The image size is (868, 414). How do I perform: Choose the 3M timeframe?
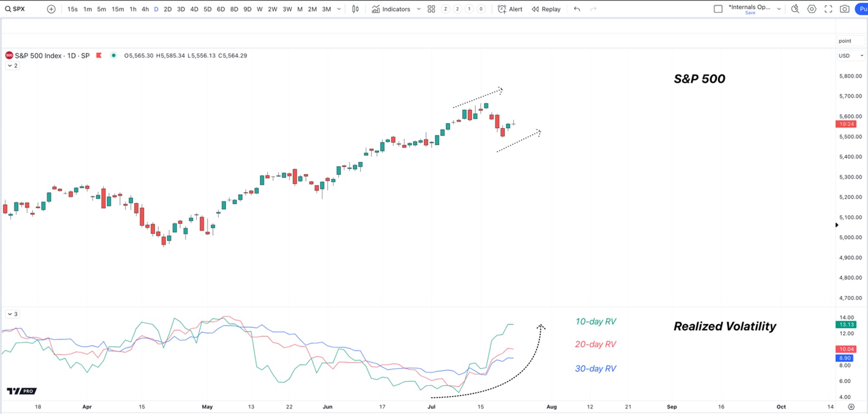(327, 9)
